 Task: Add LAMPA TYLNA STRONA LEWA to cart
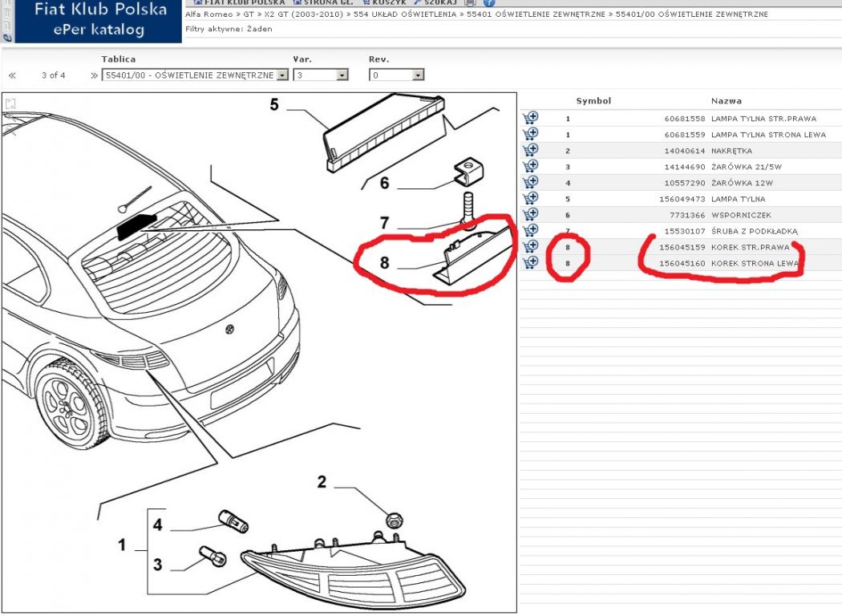(x=530, y=134)
